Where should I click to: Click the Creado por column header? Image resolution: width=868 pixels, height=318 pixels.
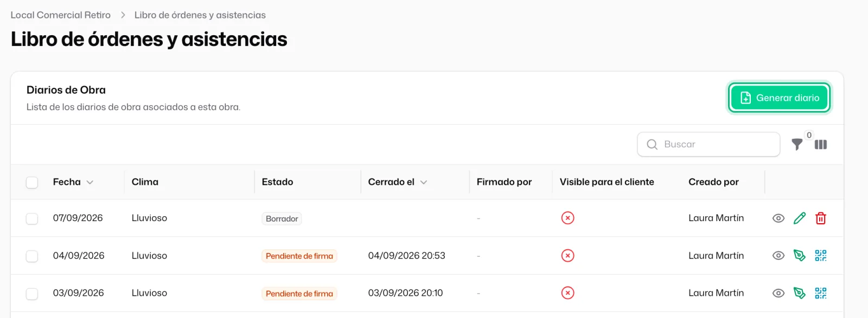tap(713, 182)
